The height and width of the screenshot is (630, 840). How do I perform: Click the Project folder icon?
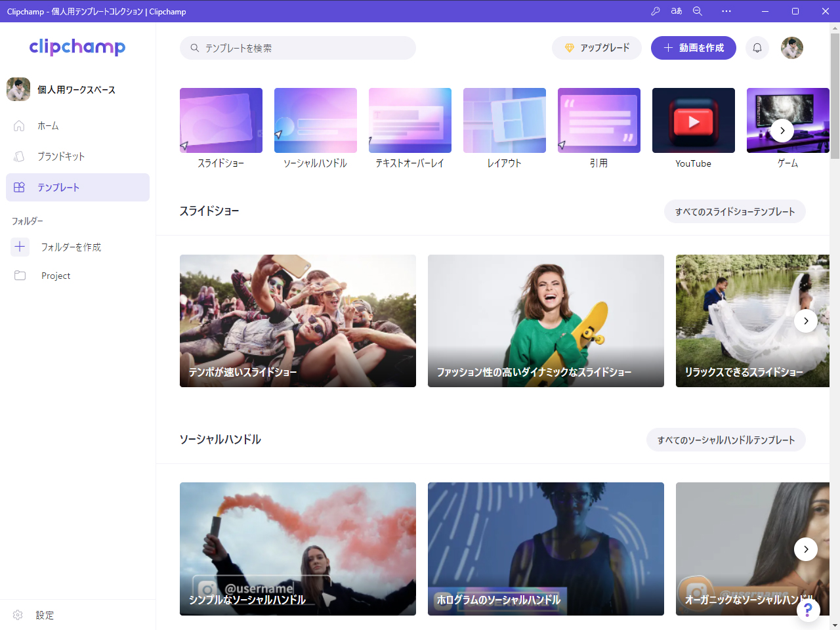click(20, 276)
